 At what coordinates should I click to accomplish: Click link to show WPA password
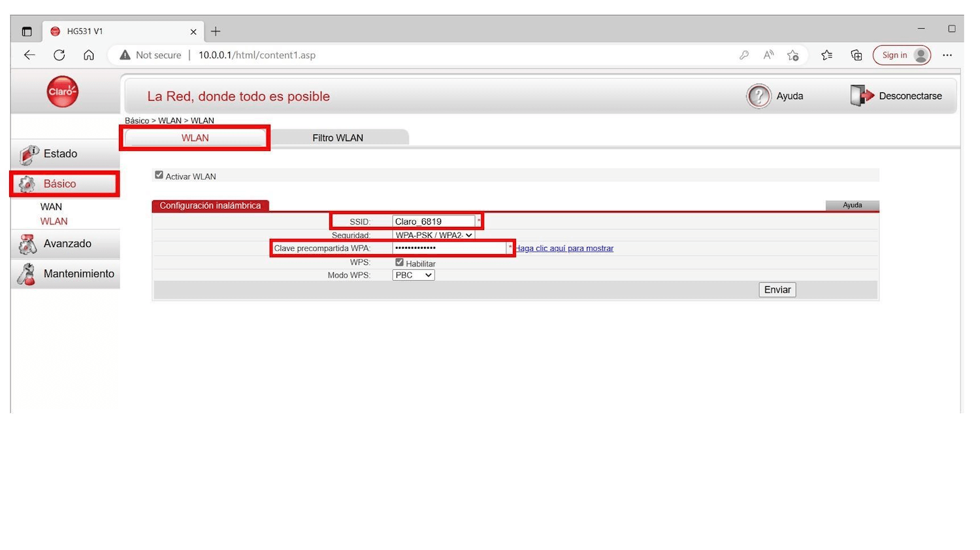pos(564,248)
